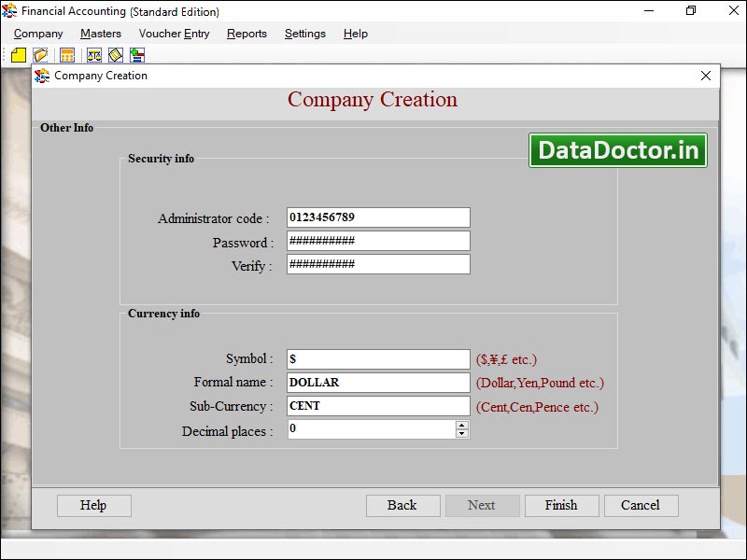
Task: Click the Finish button
Action: 561,505
